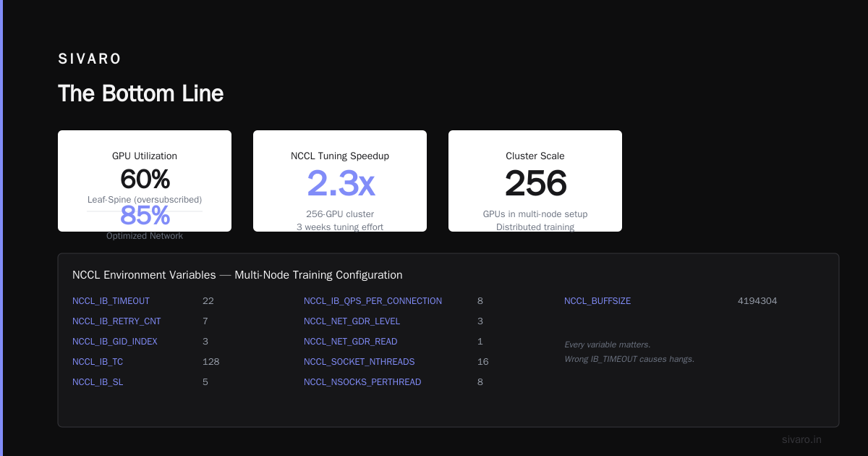The height and width of the screenshot is (456, 868).
Task: Open the sivaro.in link
Action: pyautogui.click(x=801, y=439)
